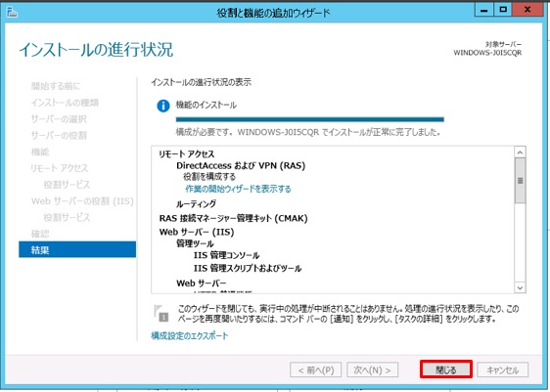550x392 pixels.
Task: Click the installation progress bar
Action: tap(309, 119)
